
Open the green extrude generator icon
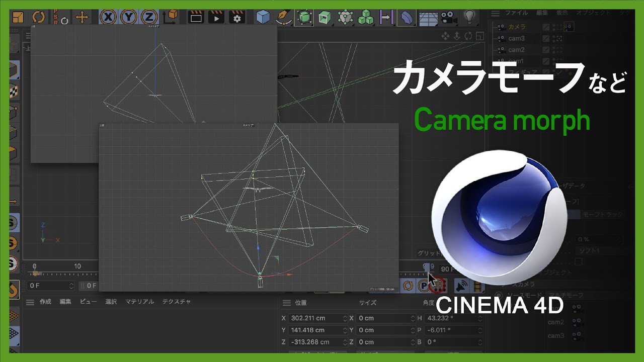click(x=325, y=18)
